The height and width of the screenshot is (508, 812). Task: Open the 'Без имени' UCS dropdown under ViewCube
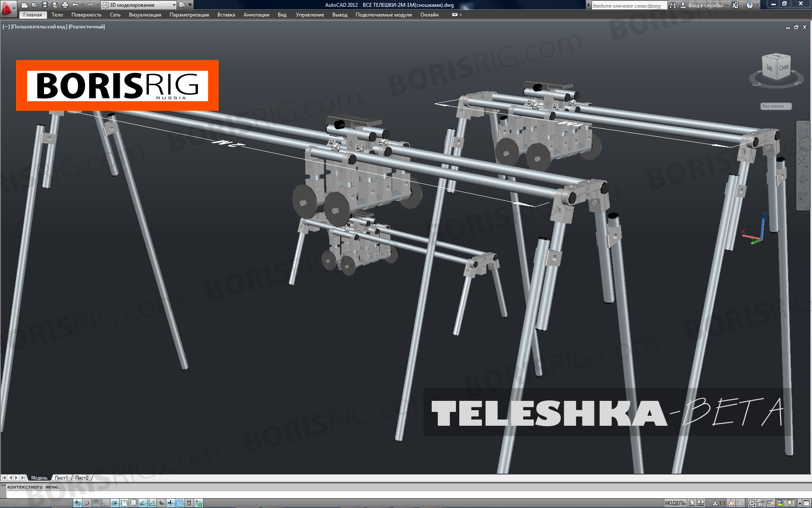(776, 106)
